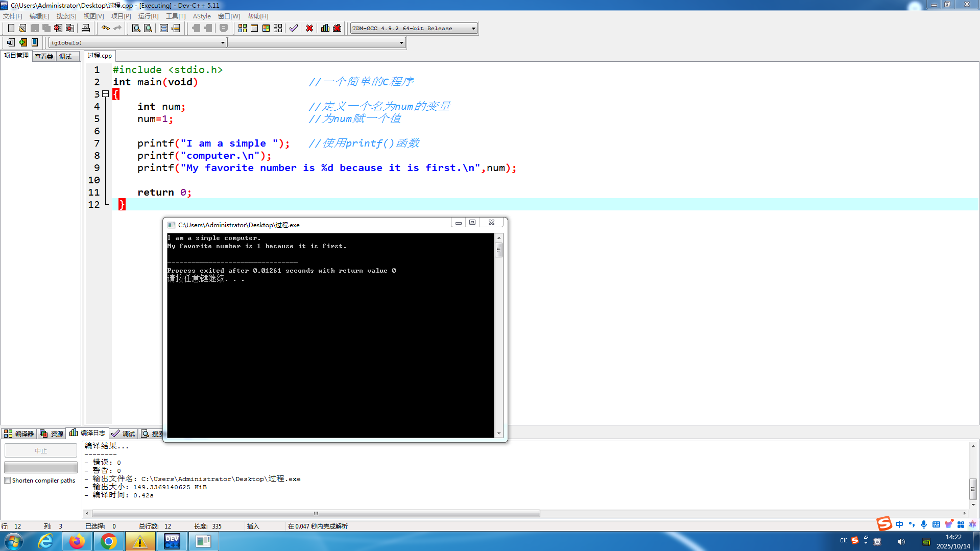Open the 工具[T] menu

pos(176,16)
